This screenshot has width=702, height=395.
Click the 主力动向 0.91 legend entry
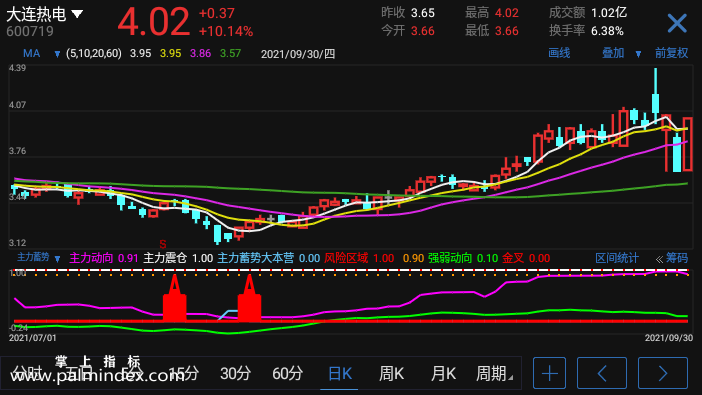103,258
